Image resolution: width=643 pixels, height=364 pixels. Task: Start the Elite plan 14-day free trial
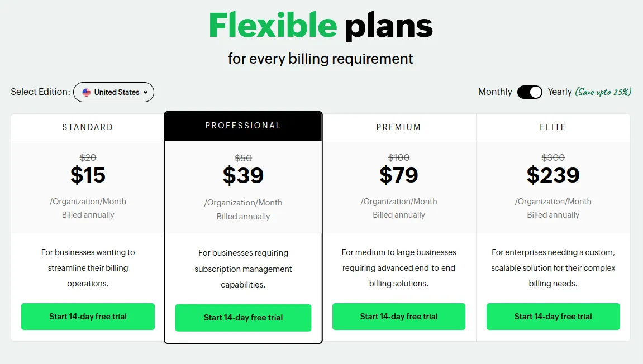pyautogui.click(x=553, y=317)
